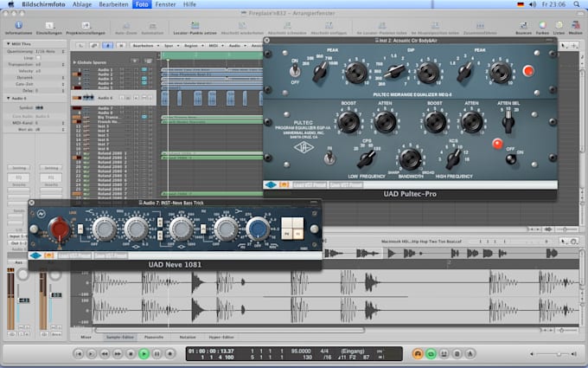Viewport: 588px width, 368px height.
Task: Open the Region dropdown in arrange
Action: (x=193, y=45)
